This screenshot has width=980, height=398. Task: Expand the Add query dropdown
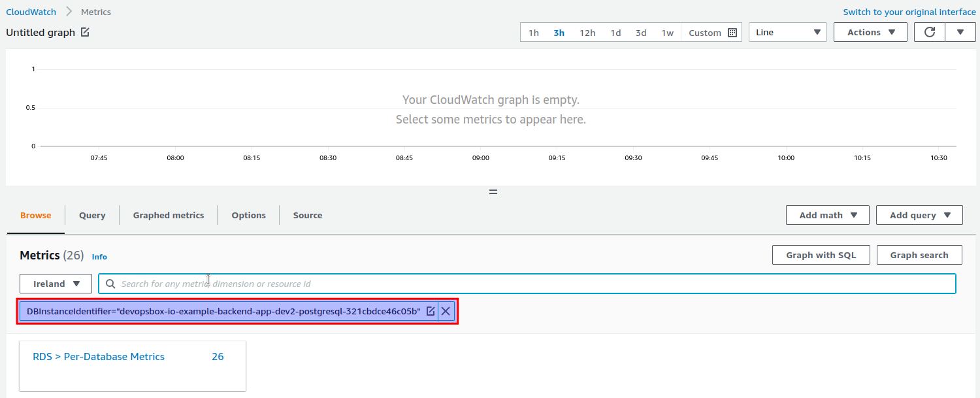tap(919, 214)
